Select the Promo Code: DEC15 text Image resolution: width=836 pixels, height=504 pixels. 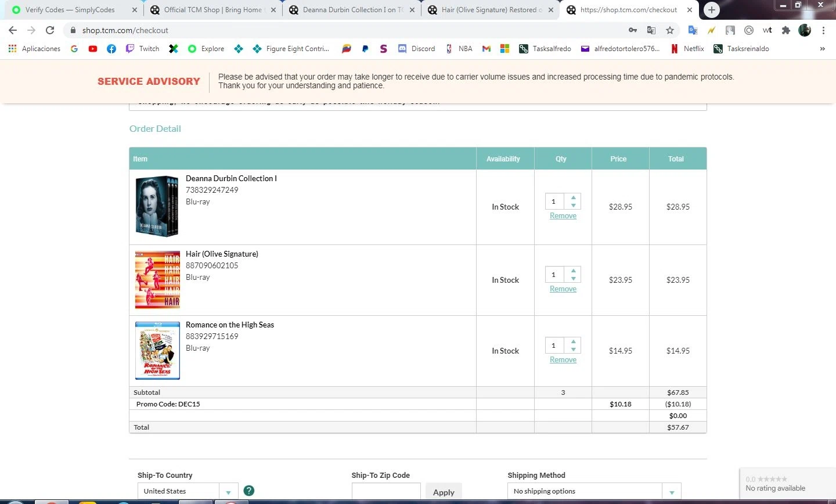pos(168,404)
